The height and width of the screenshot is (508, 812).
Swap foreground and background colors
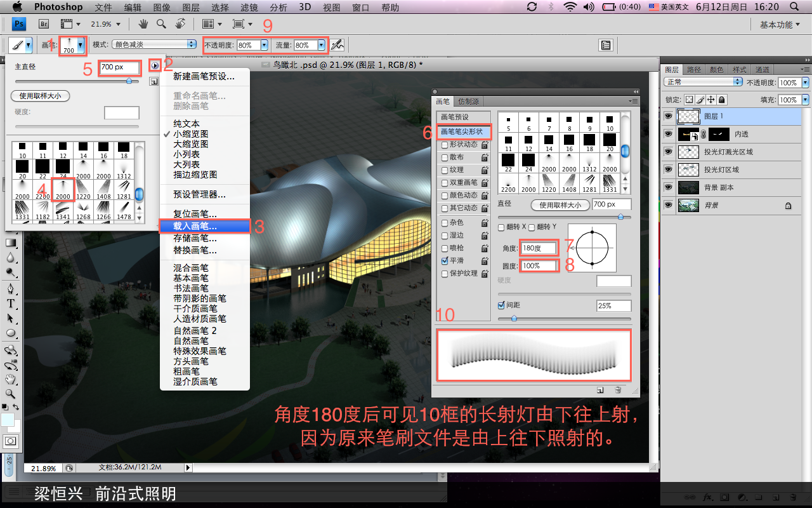tap(16, 407)
